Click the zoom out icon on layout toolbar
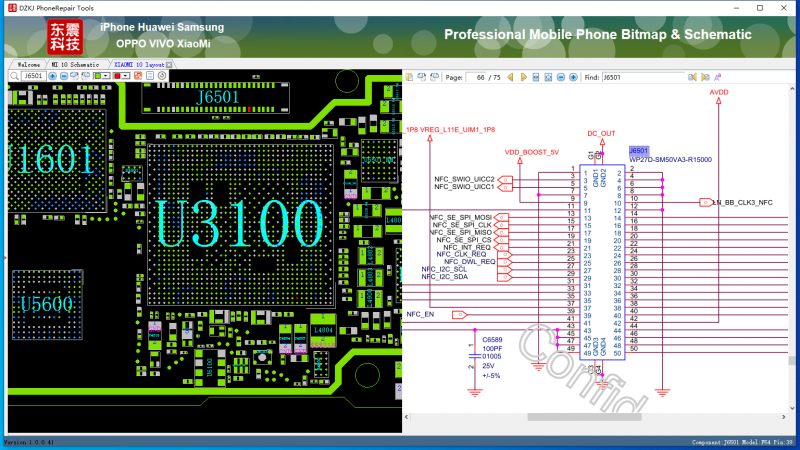This screenshot has height=450, width=800. tap(64, 76)
